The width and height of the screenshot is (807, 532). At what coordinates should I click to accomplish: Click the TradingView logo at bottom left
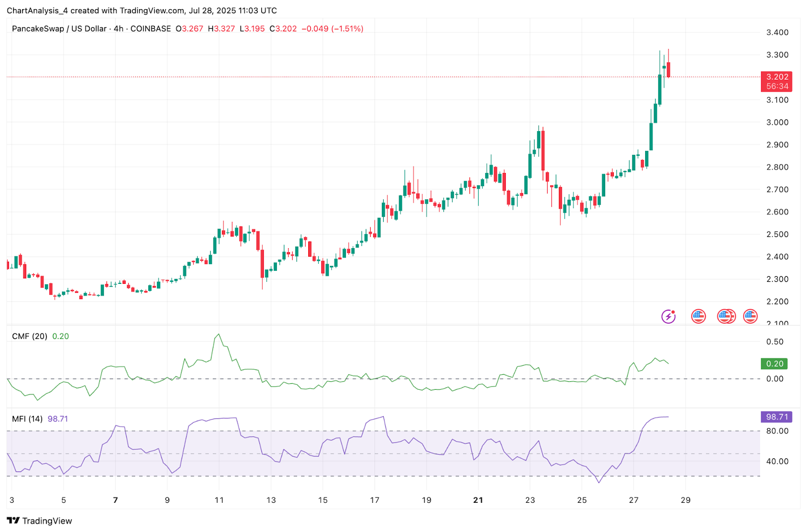39,521
